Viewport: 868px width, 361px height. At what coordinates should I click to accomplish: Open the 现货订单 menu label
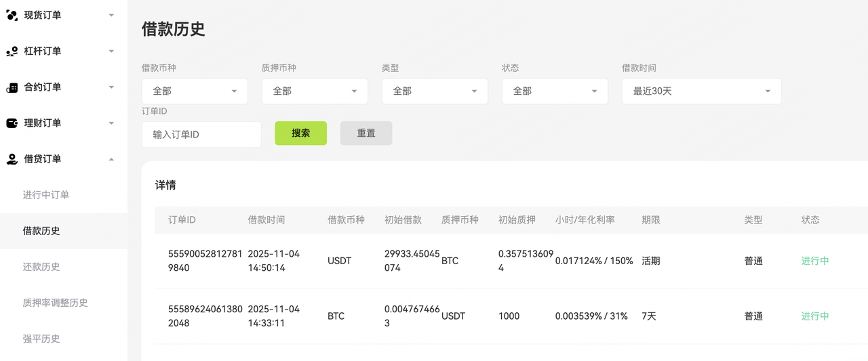(43, 15)
